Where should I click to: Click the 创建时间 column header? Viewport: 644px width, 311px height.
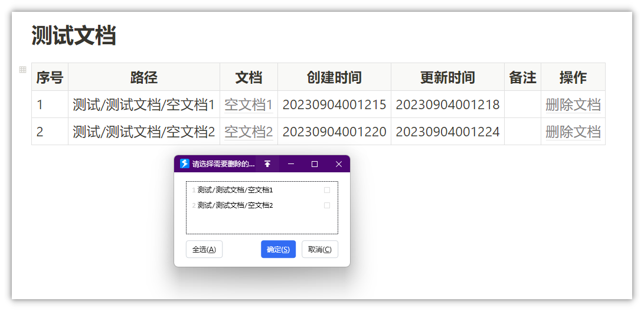pos(334,77)
